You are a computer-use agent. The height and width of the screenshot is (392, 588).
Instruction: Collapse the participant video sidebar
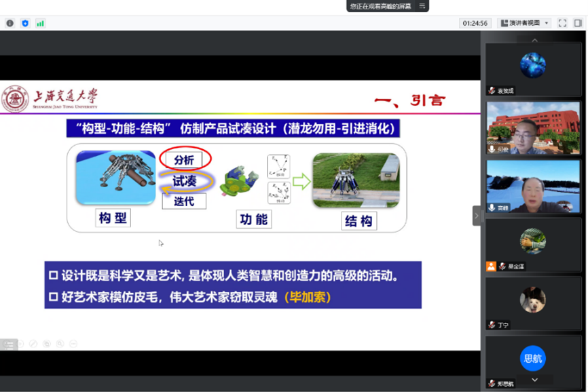(x=476, y=216)
